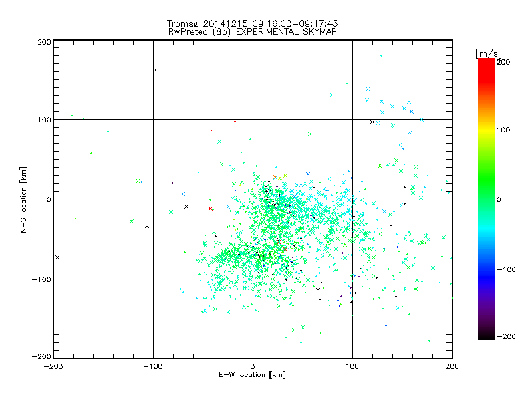Viewport: 532px width, 399px height.
Task: Click the 'E-W location [km]' axis label
Action: coord(252,375)
